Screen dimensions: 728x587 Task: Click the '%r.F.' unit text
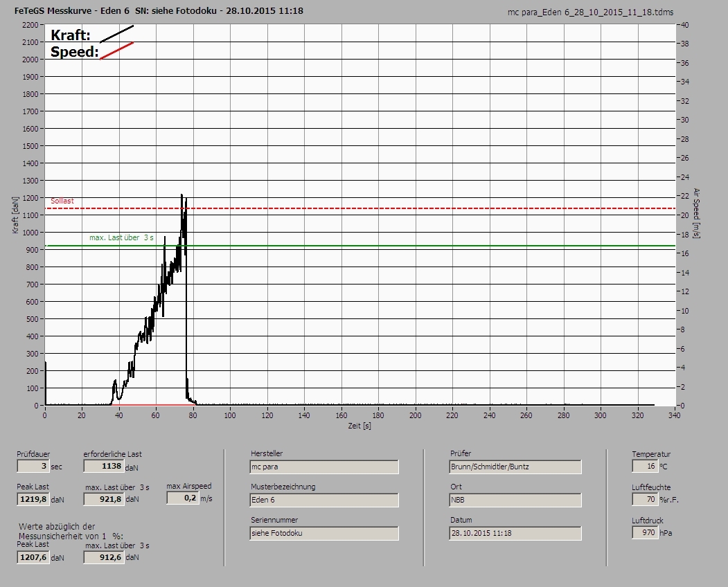(x=669, y=500)
